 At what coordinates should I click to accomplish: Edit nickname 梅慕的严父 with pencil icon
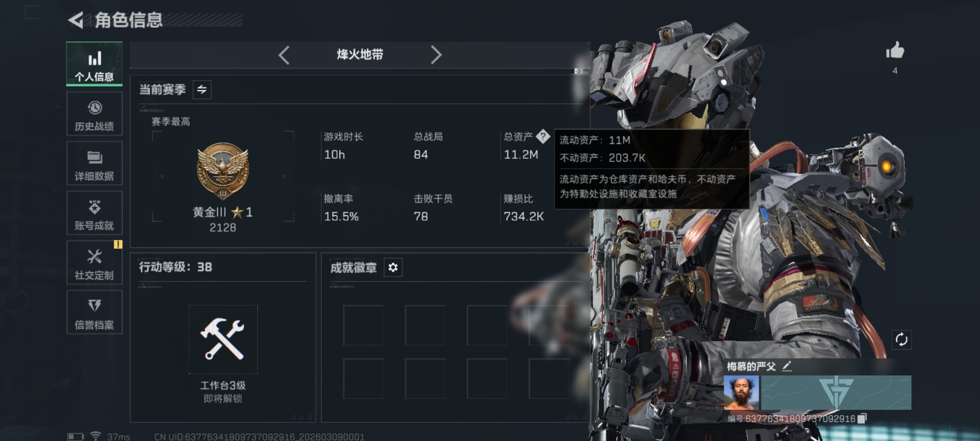tap(787, 366)
